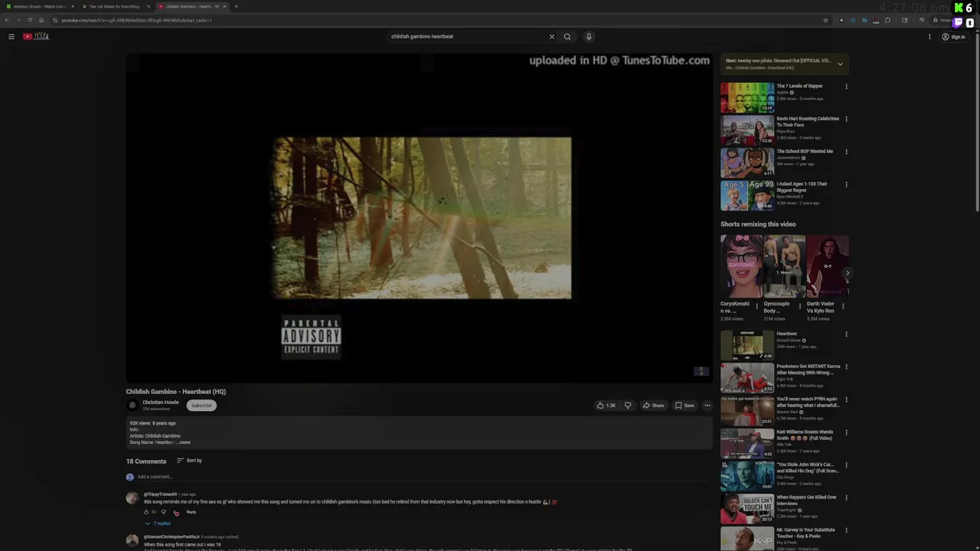Collapse the Mix playlist panel chevron
Image resolution: width=980 pixels, height=551 pixels.
[x=840, y=64]
